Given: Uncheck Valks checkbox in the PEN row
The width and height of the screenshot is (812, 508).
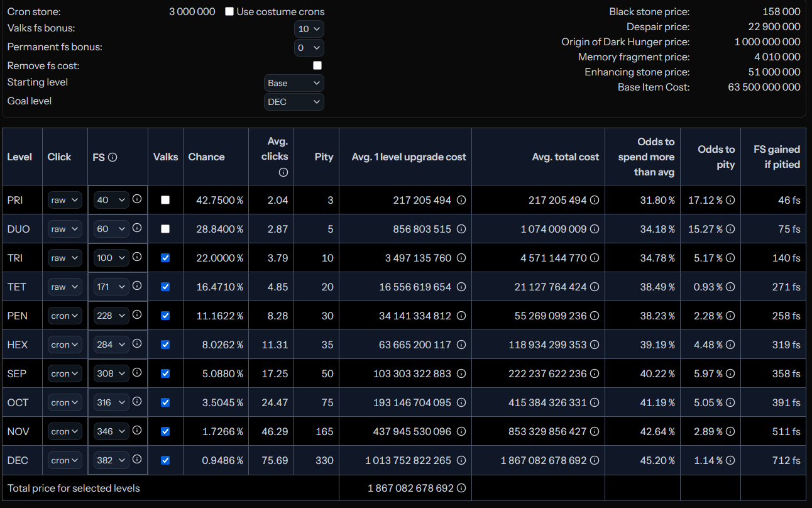Looking at the screenshot, I should click(x=165, y=316).
